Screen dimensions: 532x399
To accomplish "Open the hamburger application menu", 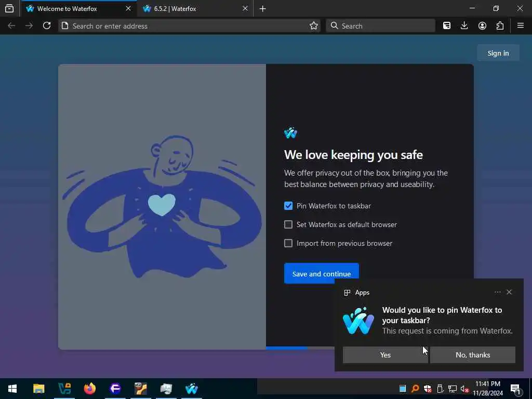I will click(521, 26).
